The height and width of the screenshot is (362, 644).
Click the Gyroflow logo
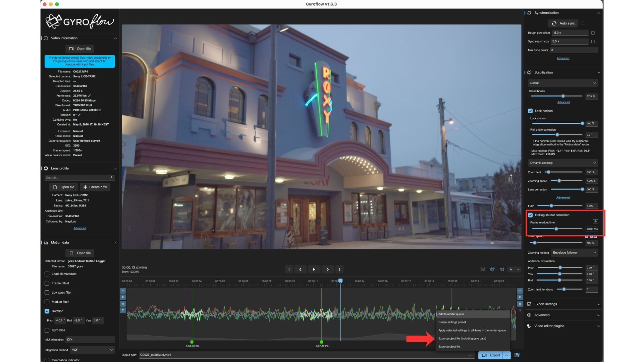pos(80,21)
